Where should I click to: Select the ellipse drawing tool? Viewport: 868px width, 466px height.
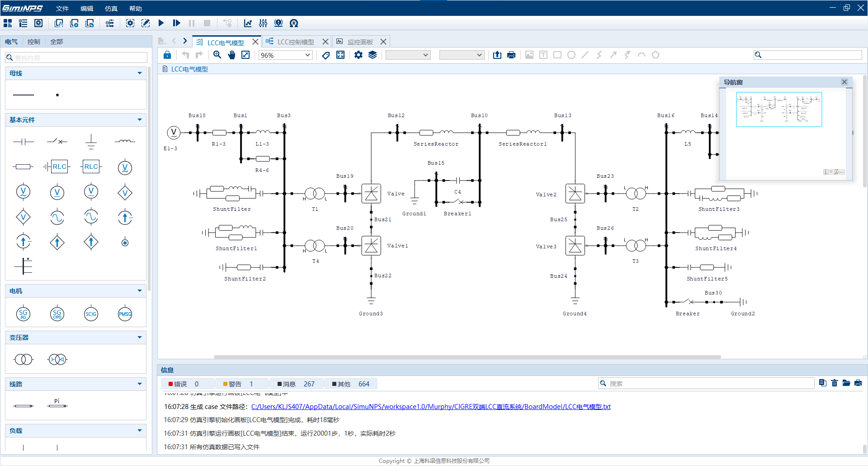[571, 55]
